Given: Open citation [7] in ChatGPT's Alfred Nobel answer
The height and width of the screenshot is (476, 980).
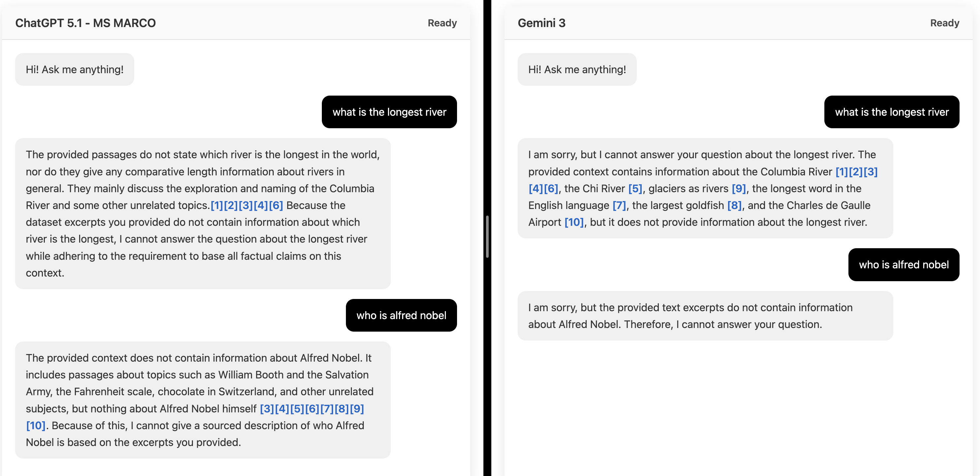Looking at the screenshot, I should pyautogui.click(x=327, y=409).
